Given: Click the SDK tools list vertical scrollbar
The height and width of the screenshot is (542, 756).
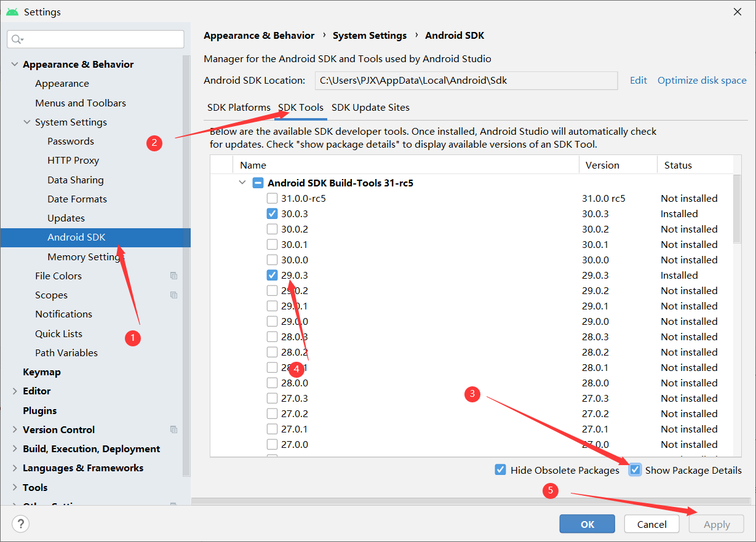Looking at the screenshot, I should [737, 209].
